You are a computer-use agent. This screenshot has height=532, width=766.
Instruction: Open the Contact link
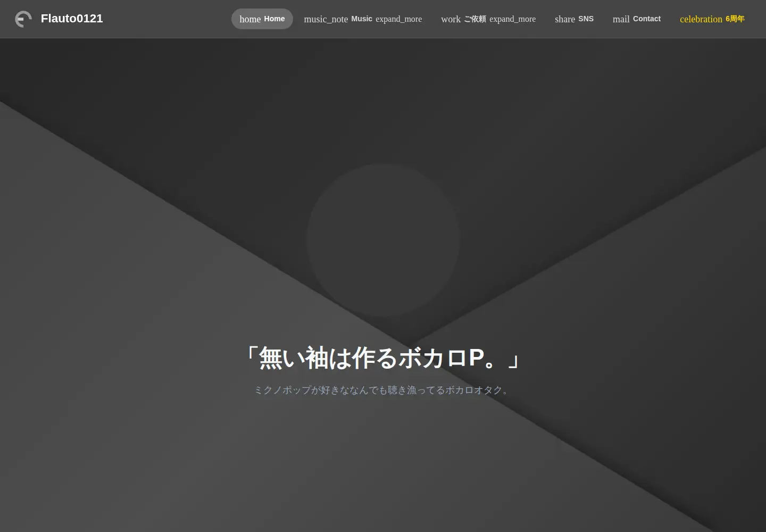coord(647,19)
